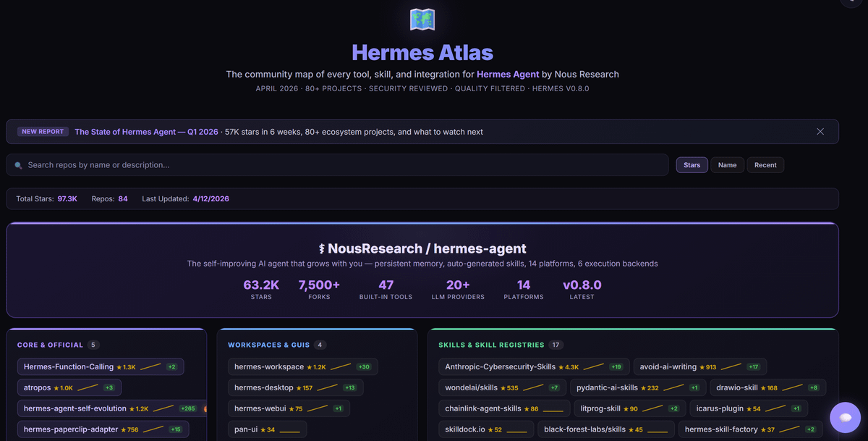Click the Hermes Atlas map logo icon

click(x=422, y=20)
